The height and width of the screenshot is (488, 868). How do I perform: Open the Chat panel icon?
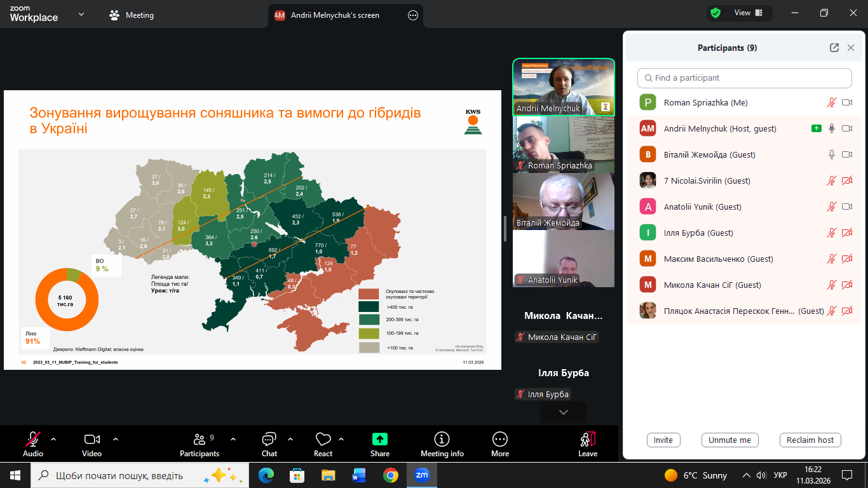tap(269, 439)
